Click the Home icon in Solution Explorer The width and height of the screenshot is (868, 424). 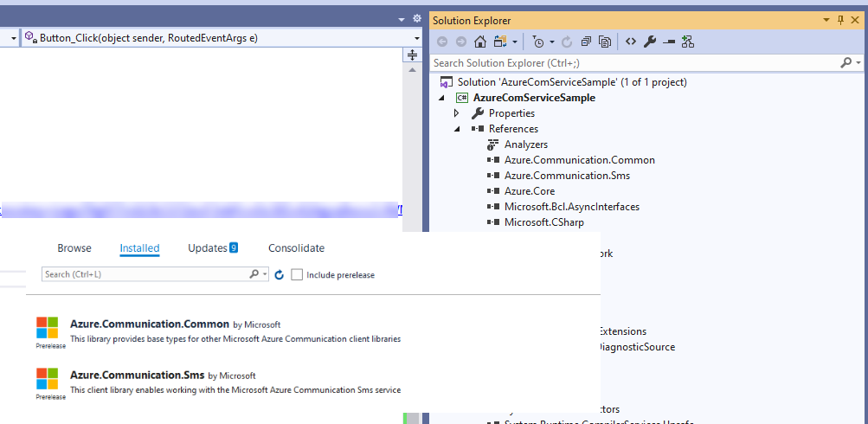click(480, 42)
